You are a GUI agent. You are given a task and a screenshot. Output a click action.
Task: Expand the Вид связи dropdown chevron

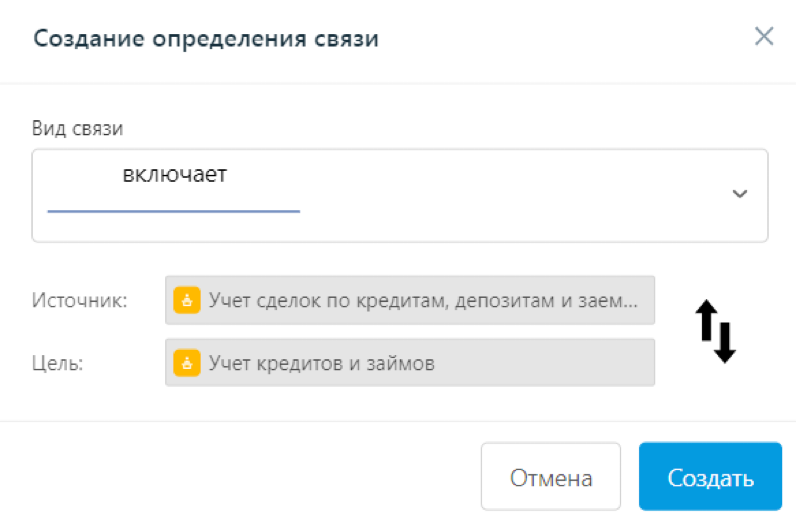[x=740, y=194]
